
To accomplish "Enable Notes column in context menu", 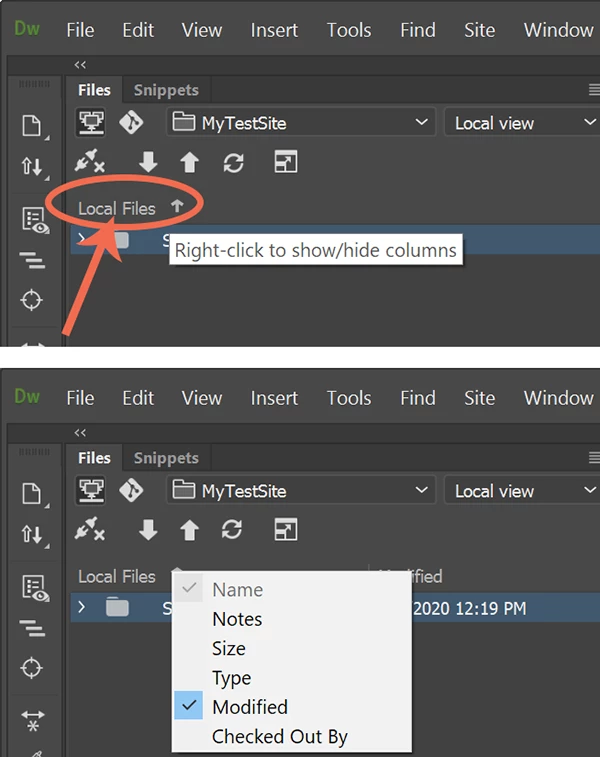I will coord(292,619).
